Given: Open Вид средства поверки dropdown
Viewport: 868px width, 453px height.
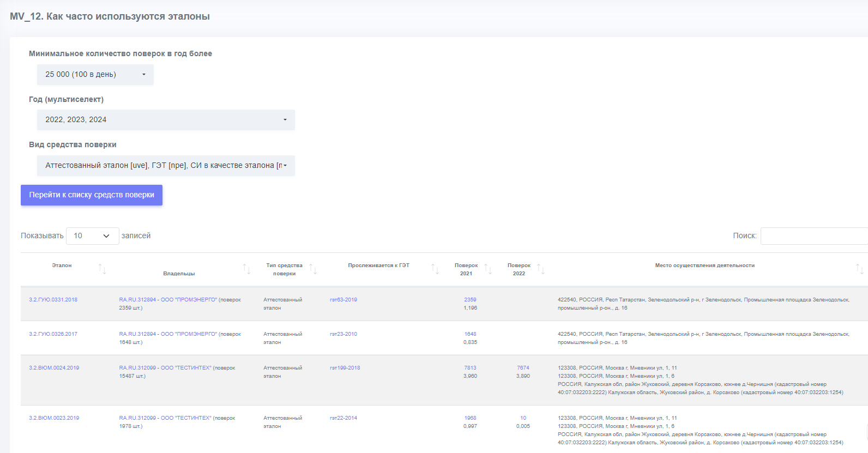Looking at the screenshot, I should (166, 166).
